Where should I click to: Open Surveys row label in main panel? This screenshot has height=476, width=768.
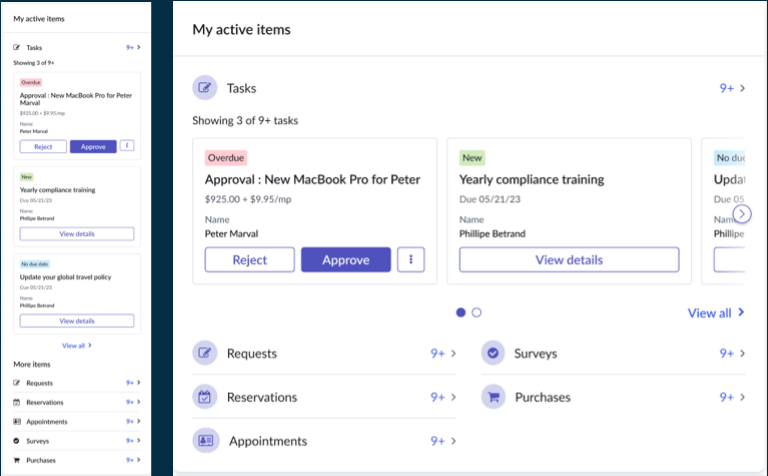[x=535, y=354]
